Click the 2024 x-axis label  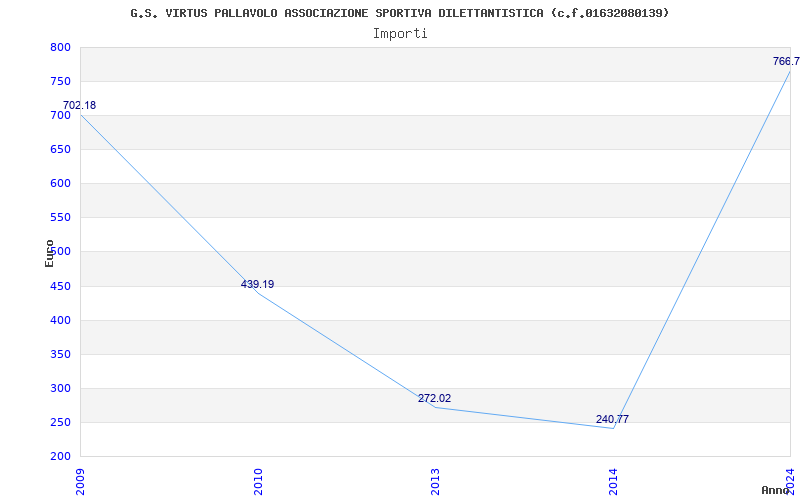pos(790,482)
